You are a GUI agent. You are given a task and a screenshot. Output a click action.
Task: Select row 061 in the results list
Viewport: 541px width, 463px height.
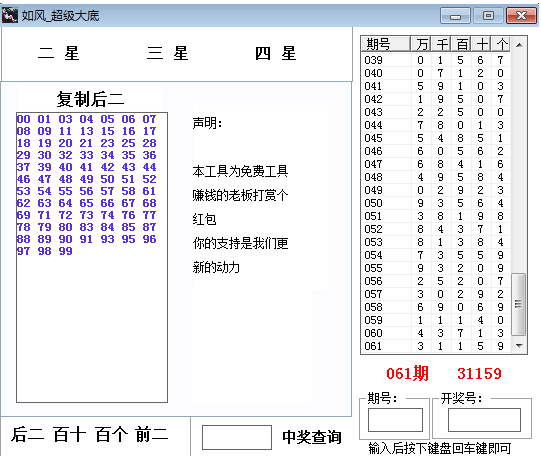click(436, 346)
